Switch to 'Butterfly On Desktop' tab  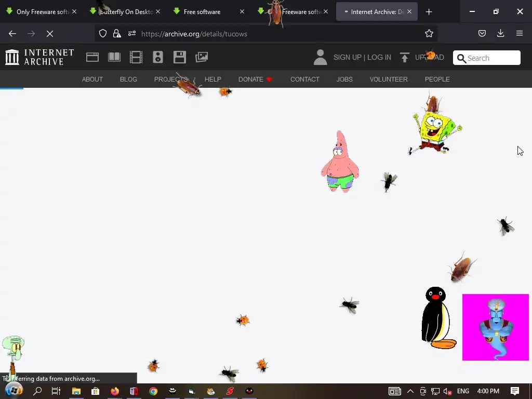tap(122, 12)
